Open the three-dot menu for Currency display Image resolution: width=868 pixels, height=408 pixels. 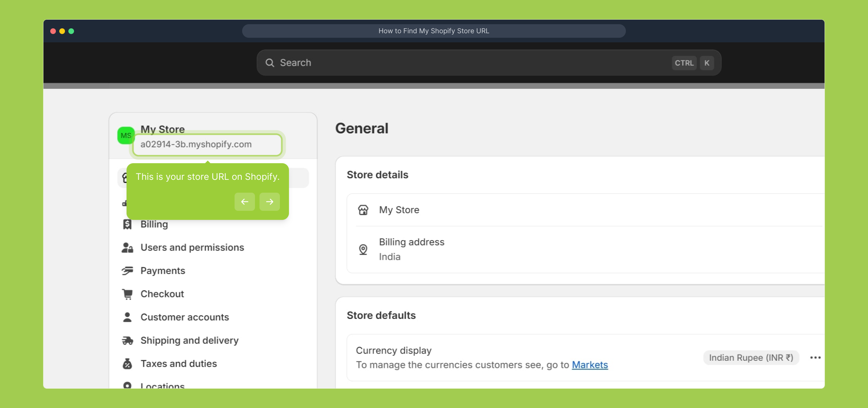coord(815,358)
